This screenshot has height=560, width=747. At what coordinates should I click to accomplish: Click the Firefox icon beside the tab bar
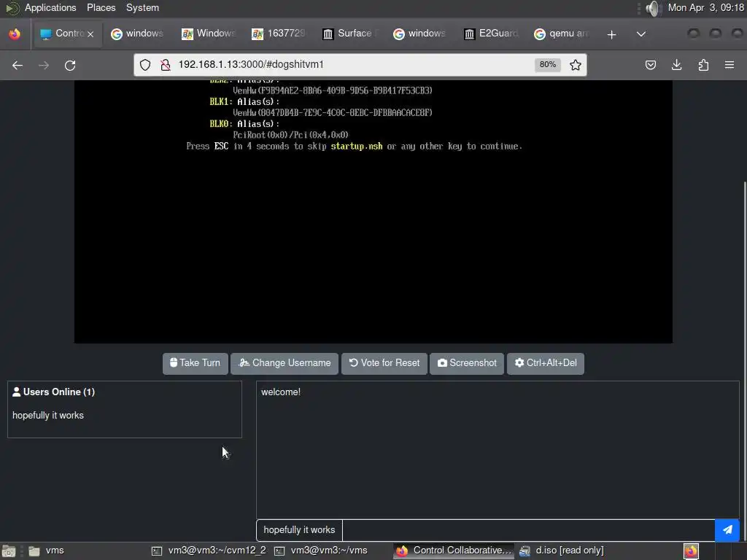[x=15, y=34]
